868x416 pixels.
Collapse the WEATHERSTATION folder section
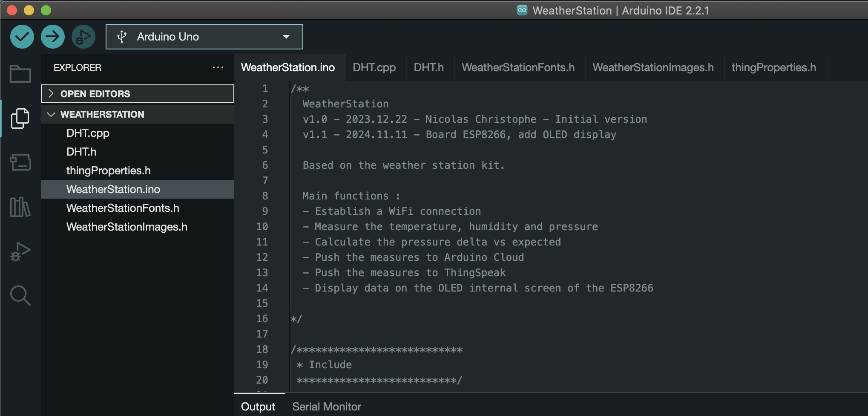pyautogui.click(x=138, y=114)
